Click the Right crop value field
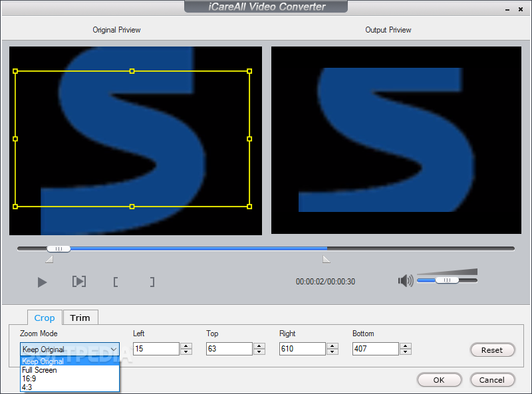The image size is (532, 394). point(303,349)
